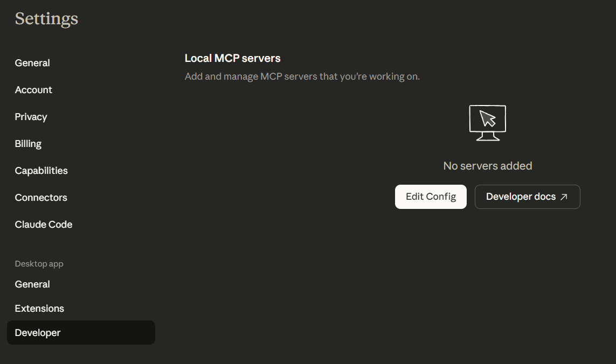Viewport: 616px width, 364px height.
Task: Open the Billing settings page
Action: (28, 144)
